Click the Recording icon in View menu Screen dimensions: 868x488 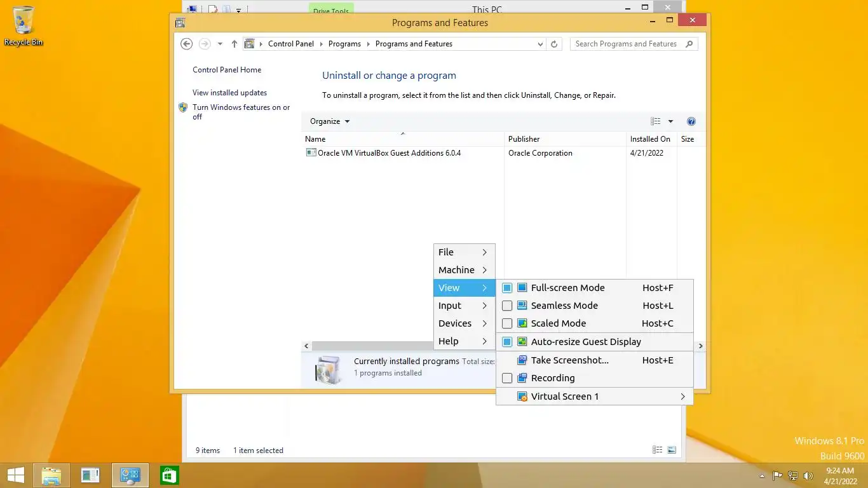[x=522, y=378]
